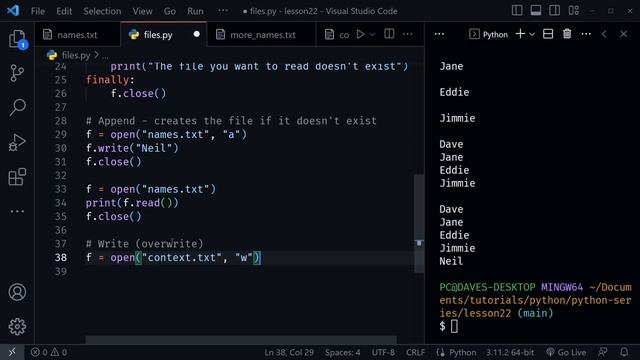The height and width of the screenshot is (360, 640).
Task: Go to line via Ln 38, Col 29
Action: click(289, 352)
